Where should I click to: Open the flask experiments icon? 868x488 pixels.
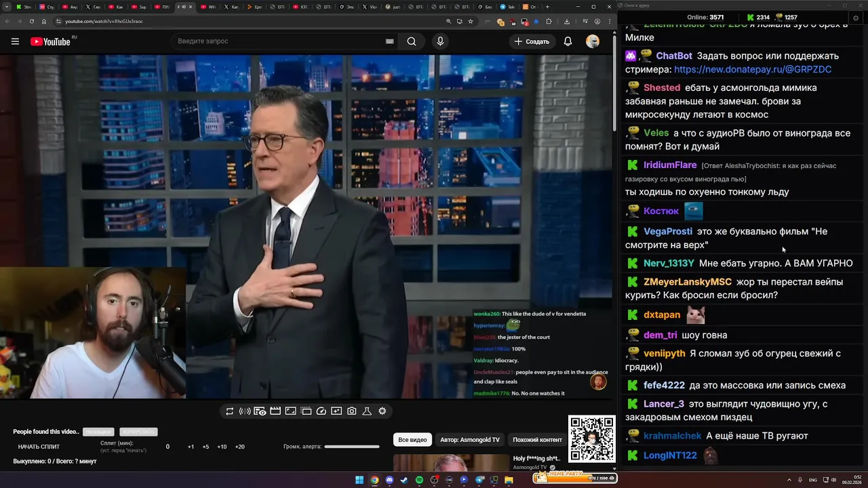[367, 411]
